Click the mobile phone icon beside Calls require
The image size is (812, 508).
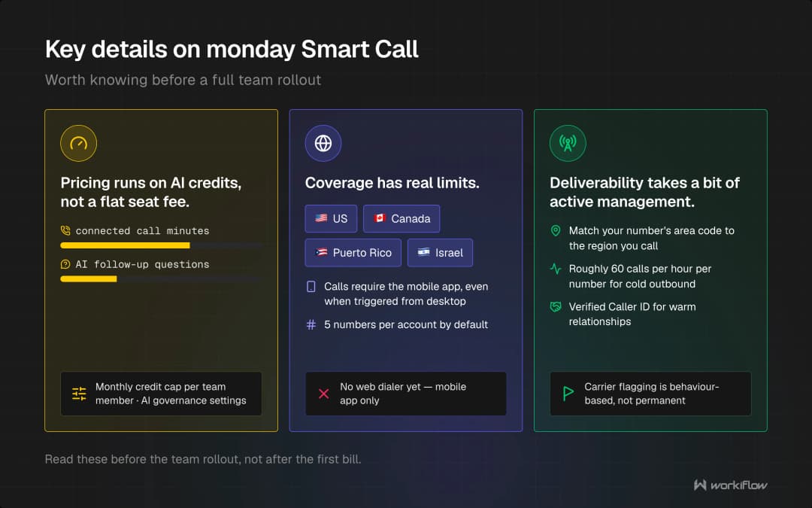pos(311,287)
